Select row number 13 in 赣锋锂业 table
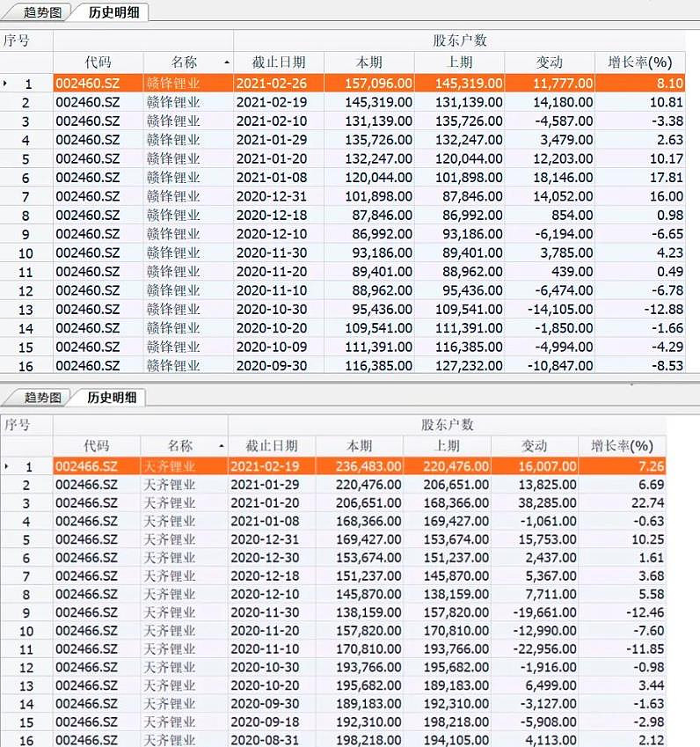Viewport: 700px width, 747px height. (x=26, y=310)
